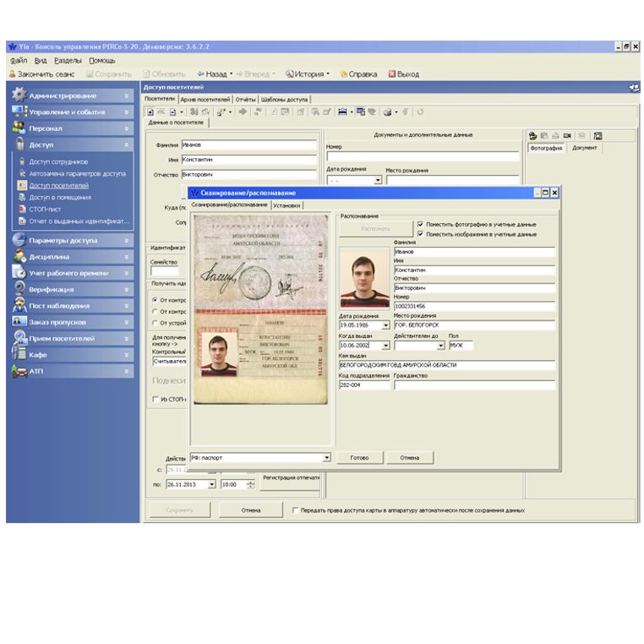Click the Фамилия field in scan dialog
This screenshot has height=644, width=644.
point(474,252)
